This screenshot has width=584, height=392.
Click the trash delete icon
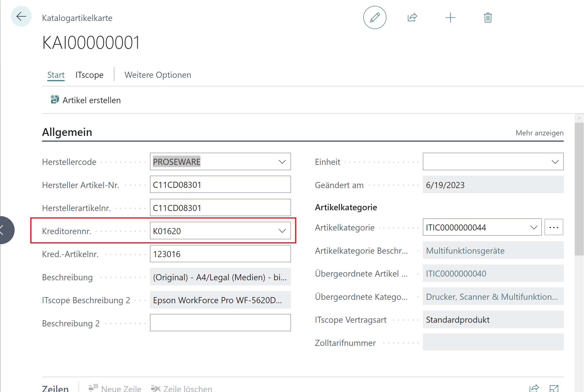pos(487,18)
